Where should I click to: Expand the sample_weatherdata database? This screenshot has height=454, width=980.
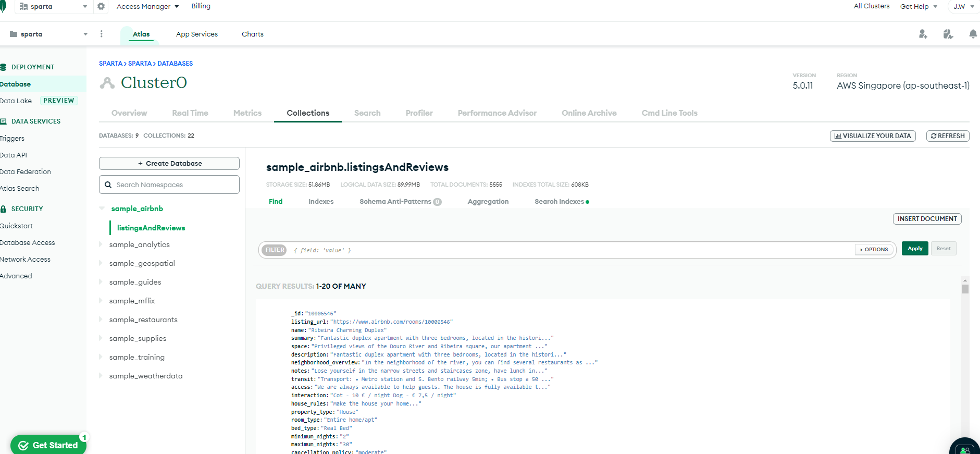pyautogui.click(x=101, y=376)
